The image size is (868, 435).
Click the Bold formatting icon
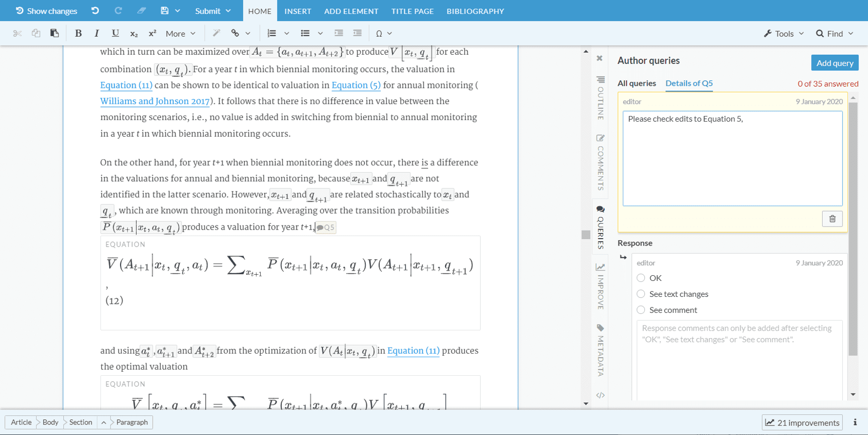(78, 34)
